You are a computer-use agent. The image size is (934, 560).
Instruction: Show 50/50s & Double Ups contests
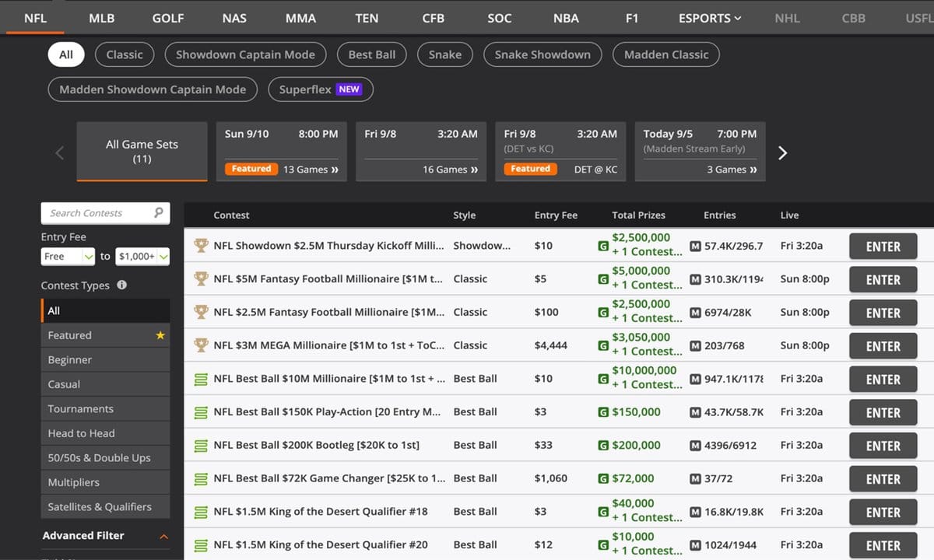point(105,458)
